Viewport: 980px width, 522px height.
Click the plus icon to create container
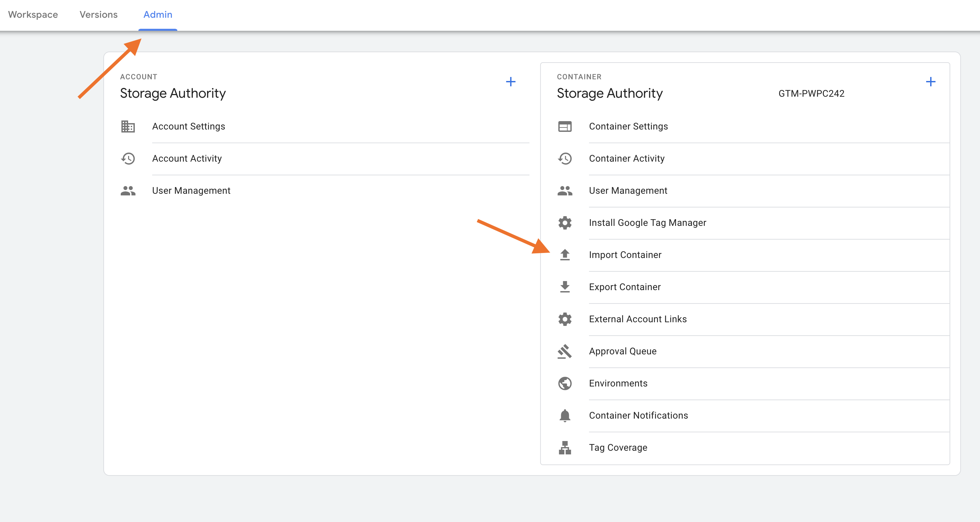coord(930,82)
